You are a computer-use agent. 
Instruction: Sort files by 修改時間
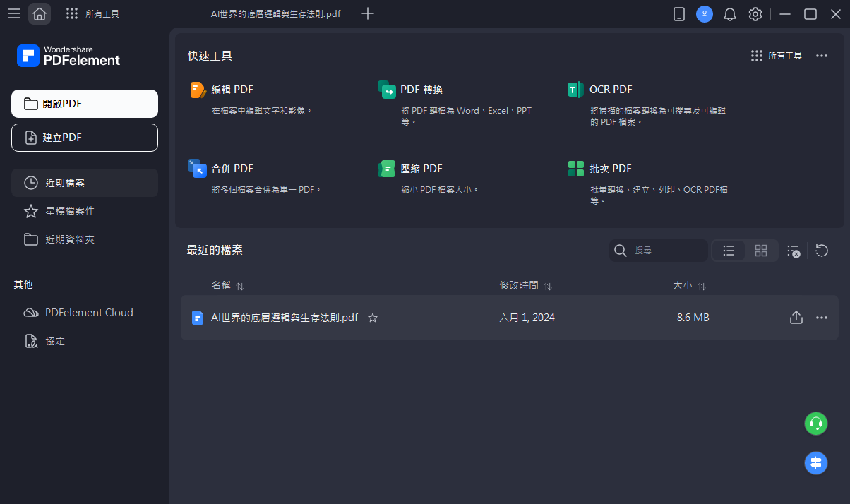(526, 286)
